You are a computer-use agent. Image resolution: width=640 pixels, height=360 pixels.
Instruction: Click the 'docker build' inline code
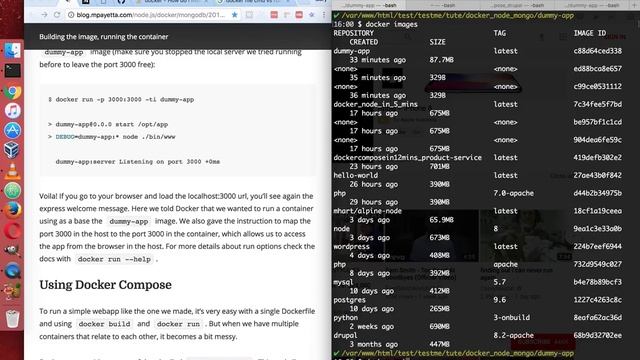(104, 324)
